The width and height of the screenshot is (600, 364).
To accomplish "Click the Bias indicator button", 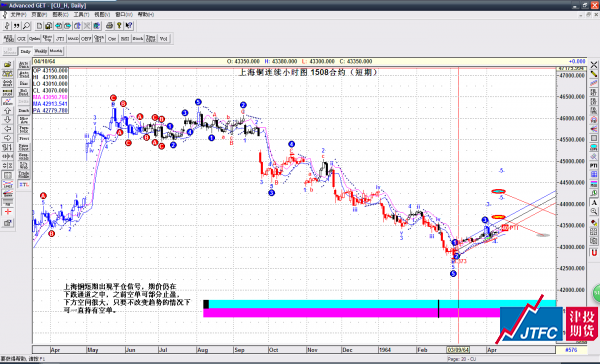I will pyautogui.click(x=24, y=83).
